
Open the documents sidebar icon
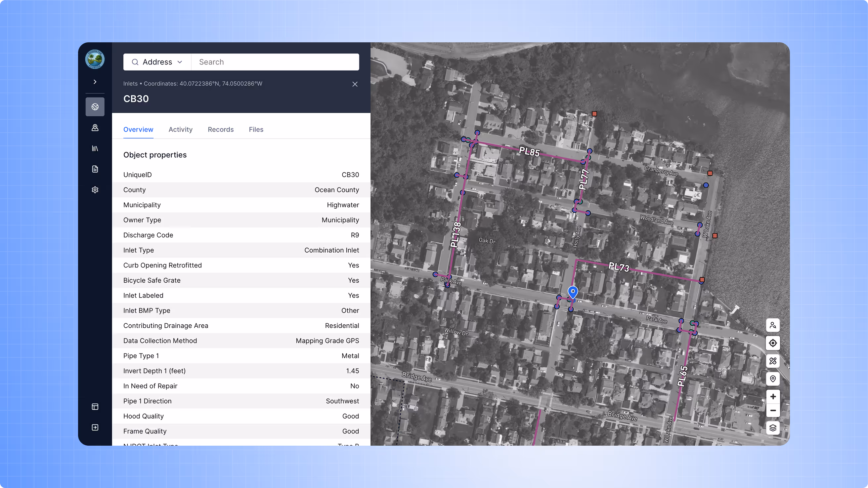click(x=95, y=169)
